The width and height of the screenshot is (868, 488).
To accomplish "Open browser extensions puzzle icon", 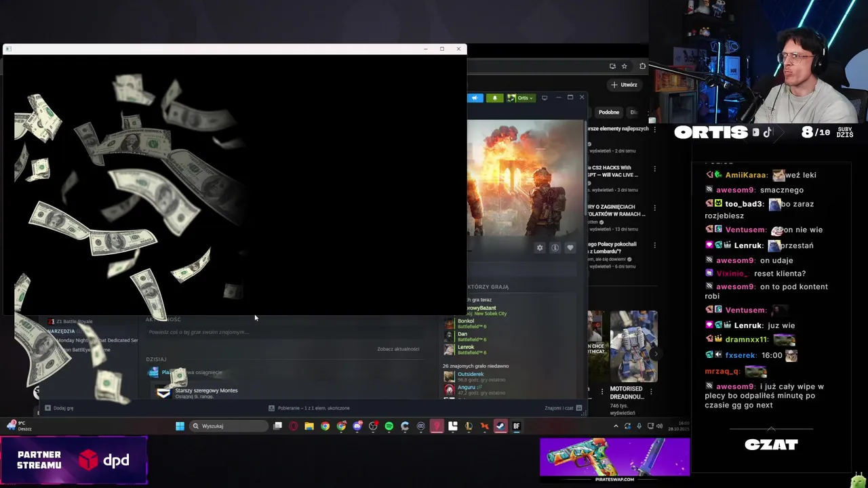I will [642, 66].
